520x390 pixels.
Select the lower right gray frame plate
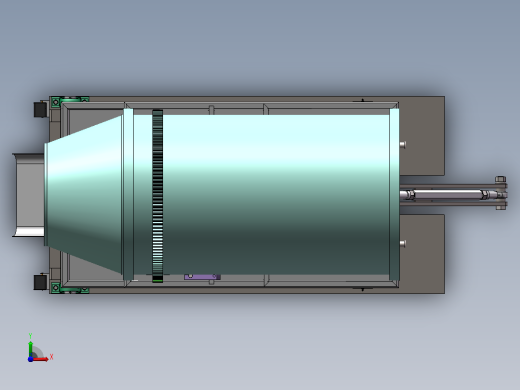[422, 254]
